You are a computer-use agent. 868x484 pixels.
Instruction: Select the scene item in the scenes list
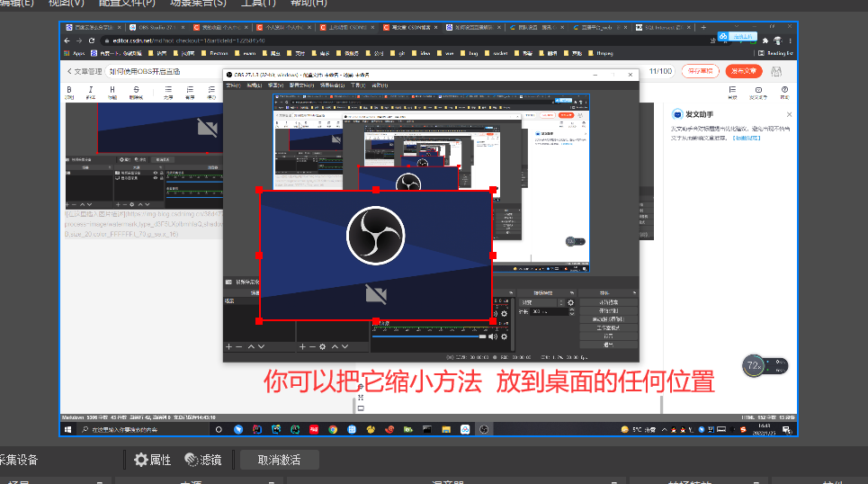click(241, 300)
